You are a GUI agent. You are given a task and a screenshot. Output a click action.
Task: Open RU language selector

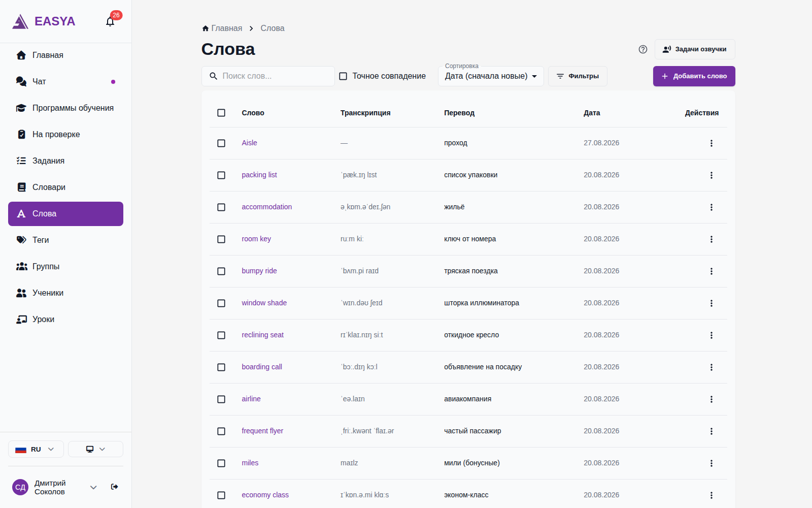(x=36, y=449)
